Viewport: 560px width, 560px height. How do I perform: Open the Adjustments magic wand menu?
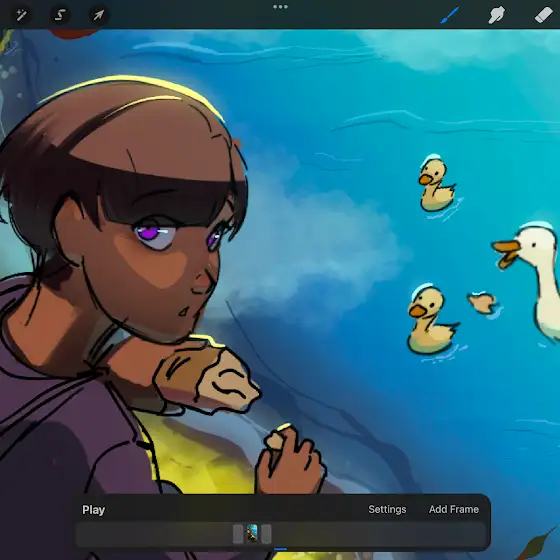pyautogui.click(x=21, y=15)
